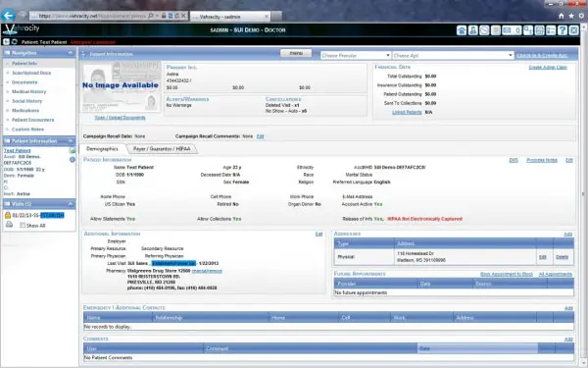588x368 pixels.
Task: Collapse the Navigation panel
Action: tap(71, 53)
